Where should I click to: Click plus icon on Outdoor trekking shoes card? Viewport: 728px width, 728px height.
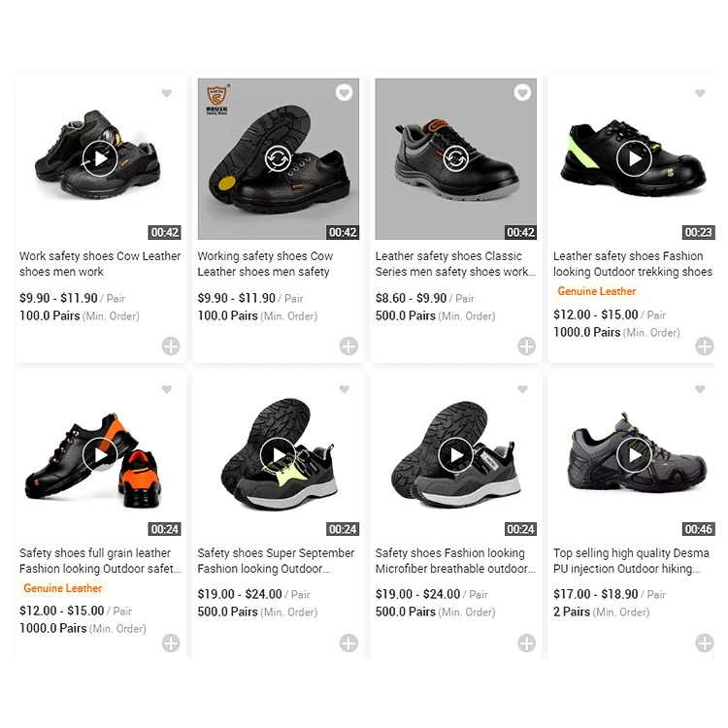tap(705, 346)
